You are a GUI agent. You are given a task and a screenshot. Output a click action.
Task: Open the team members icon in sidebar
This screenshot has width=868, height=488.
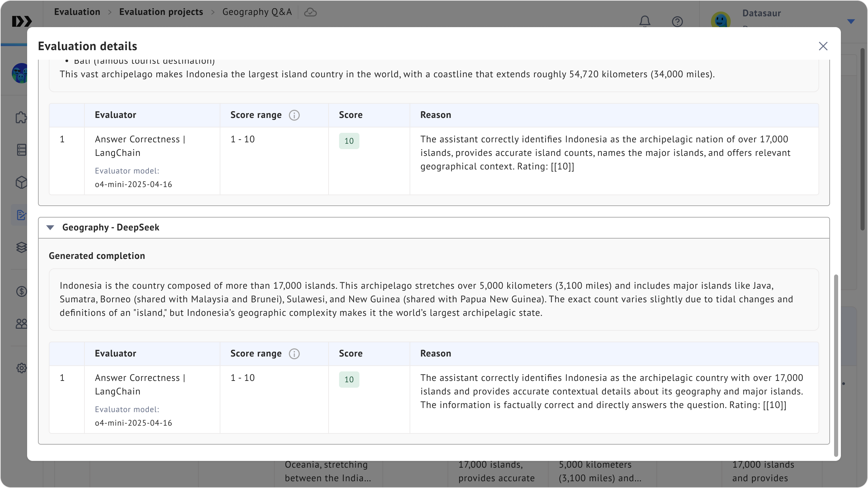click(x=21, y=324)
